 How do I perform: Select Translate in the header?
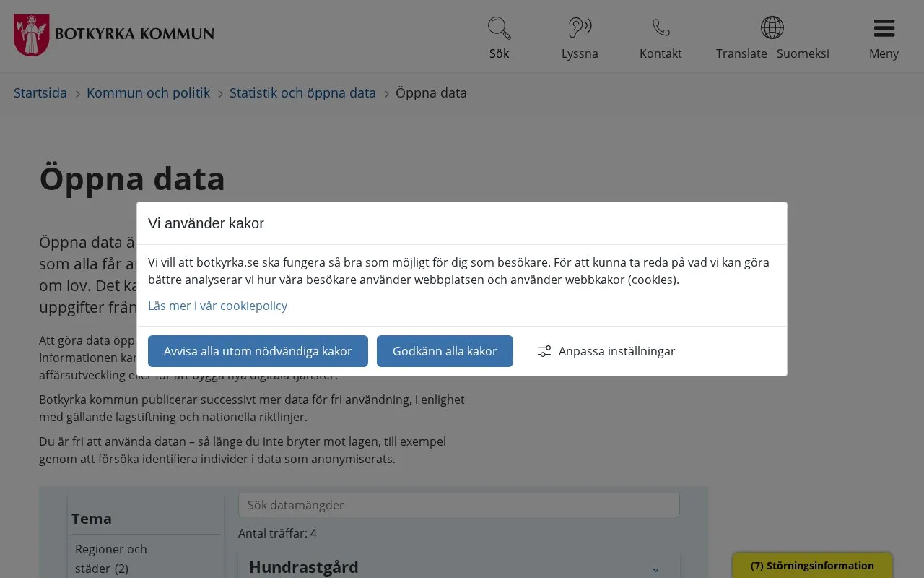click(741, 53)
